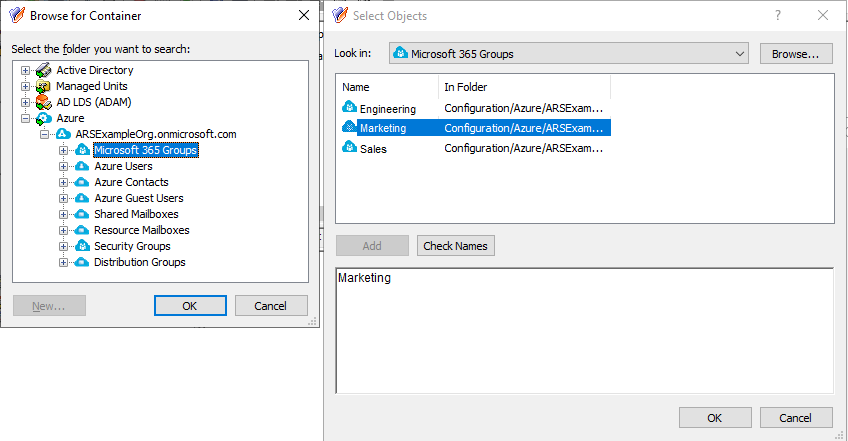The image size is (848, 441).
Task: Select the Marketing row name
Action: pyautogui.click(x=383, y=128)
